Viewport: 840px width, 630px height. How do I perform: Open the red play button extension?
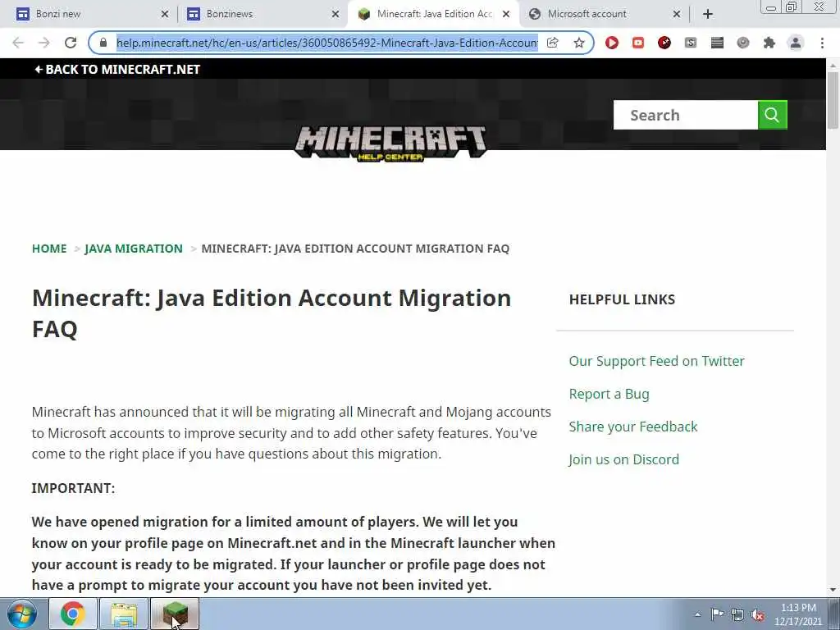(612, 43)
